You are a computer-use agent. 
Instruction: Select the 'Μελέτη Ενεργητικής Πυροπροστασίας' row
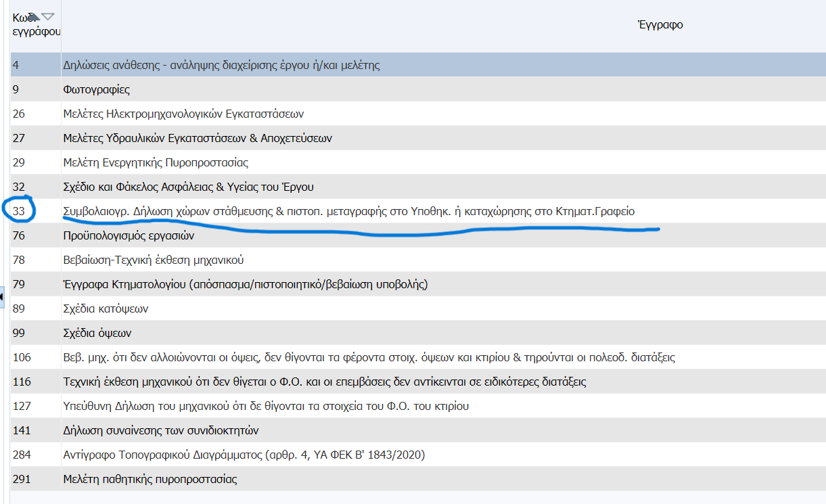tap(155, 163)
